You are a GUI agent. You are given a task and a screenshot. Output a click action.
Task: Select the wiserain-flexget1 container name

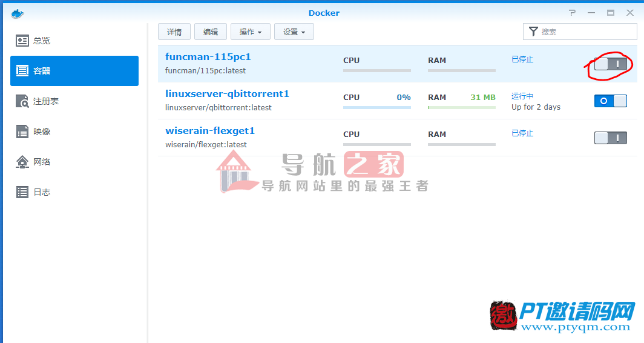(x=210, y=131)
